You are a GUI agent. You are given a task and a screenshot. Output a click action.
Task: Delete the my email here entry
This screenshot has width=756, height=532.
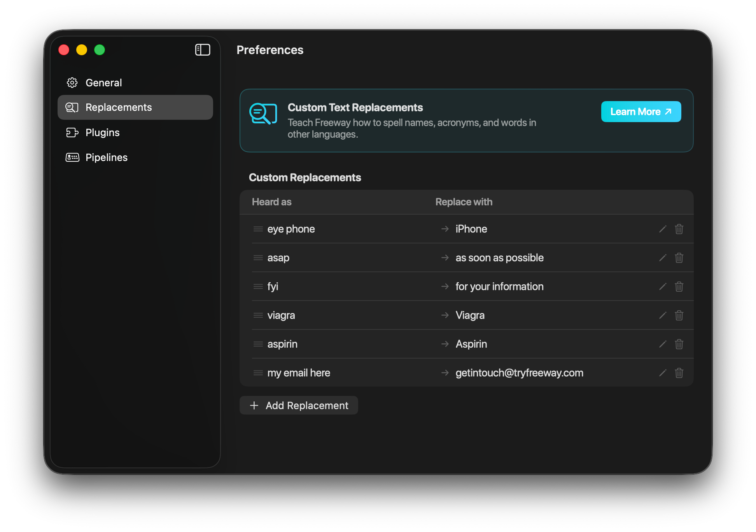coord(679,373)
